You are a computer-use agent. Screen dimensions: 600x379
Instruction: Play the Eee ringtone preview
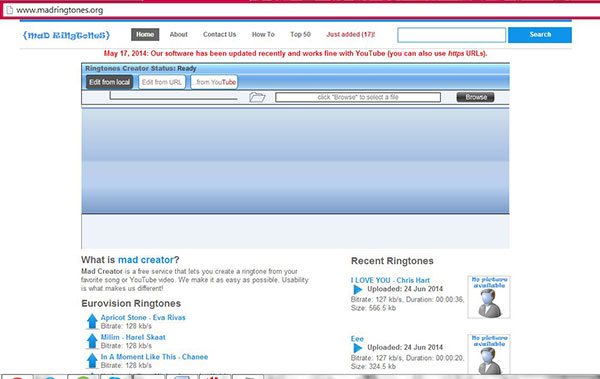(357, 348)
